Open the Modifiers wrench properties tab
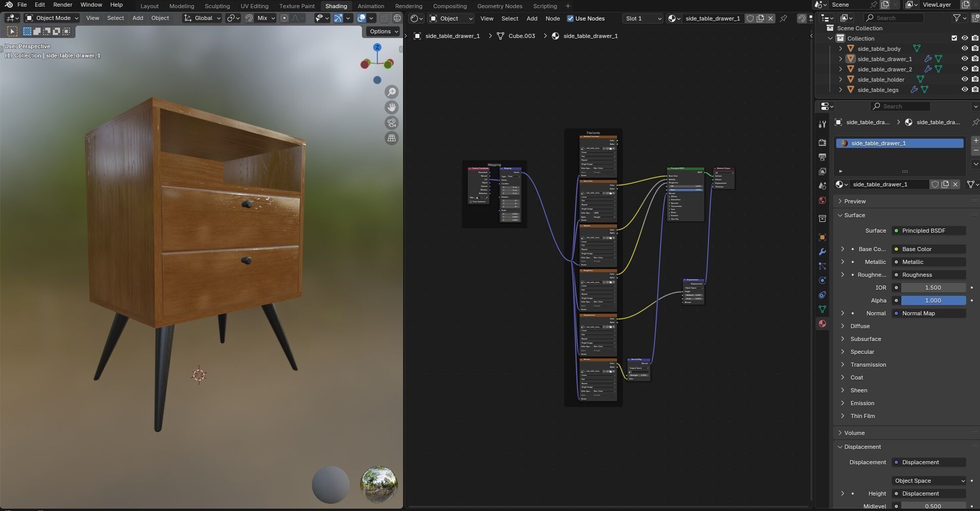Viewport: 980px width, 511px height. click(x=822, y=252)
